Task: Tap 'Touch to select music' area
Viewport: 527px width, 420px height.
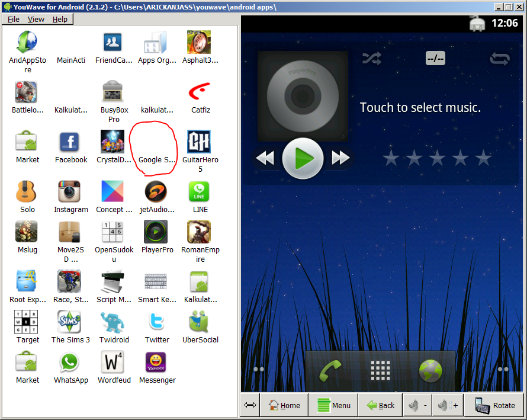Action: (x=420, y=107)
